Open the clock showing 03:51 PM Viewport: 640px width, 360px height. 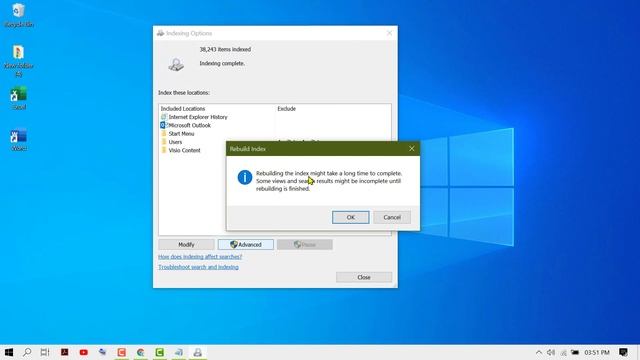(x=597, y=352)
